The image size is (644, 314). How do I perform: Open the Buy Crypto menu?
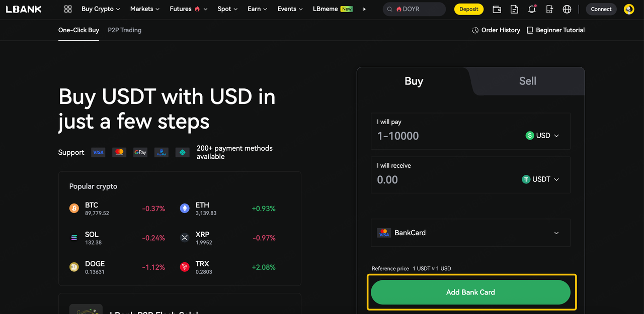click(x=101, y=9)
